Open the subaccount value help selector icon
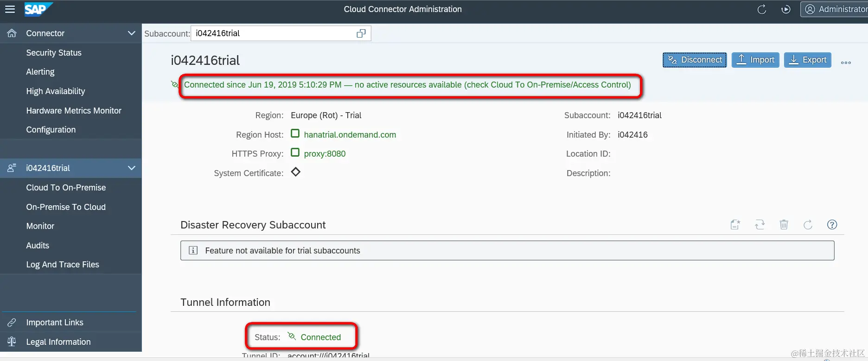This screenshot has height=361, width=868. 361,33
